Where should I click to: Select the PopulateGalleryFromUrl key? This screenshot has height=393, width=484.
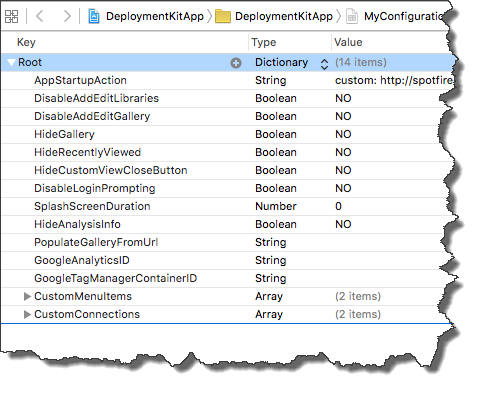pos(96,242)
